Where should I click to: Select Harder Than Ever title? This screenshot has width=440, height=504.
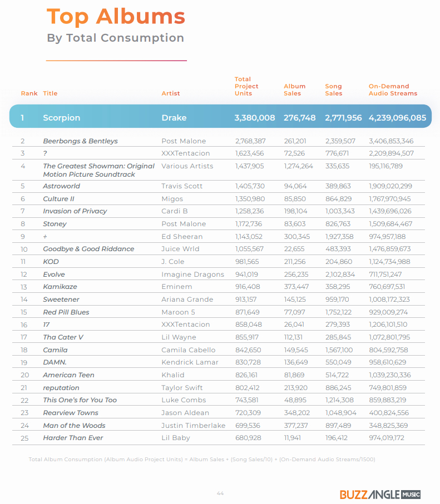pyautogui.click(x=73, y=438)
